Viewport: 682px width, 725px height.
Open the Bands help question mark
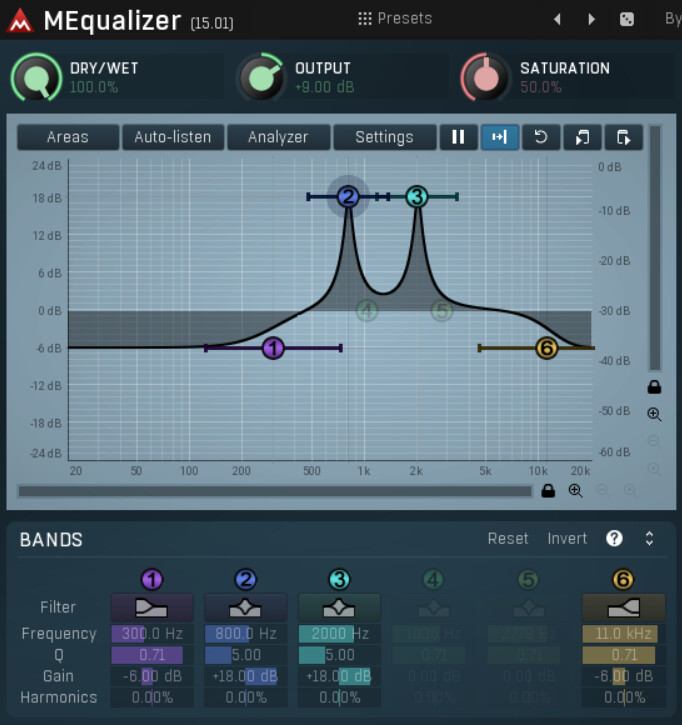614,538
